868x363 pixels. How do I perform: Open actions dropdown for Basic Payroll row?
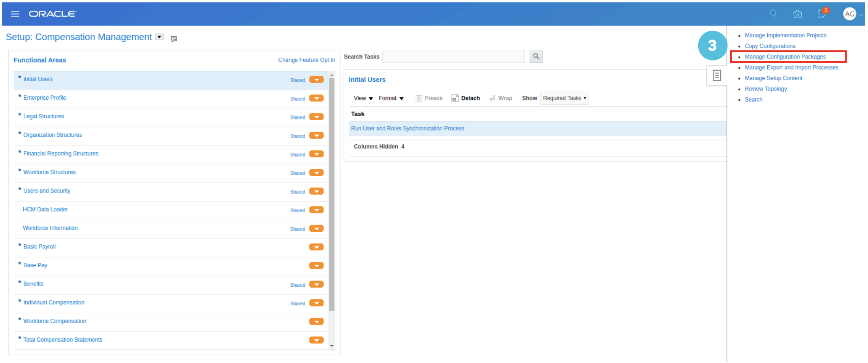pos(316,247)
